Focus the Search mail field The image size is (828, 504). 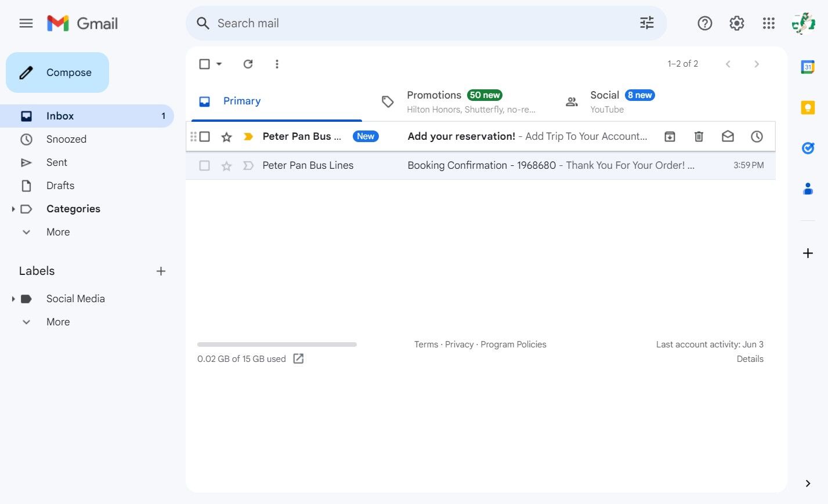426,23
